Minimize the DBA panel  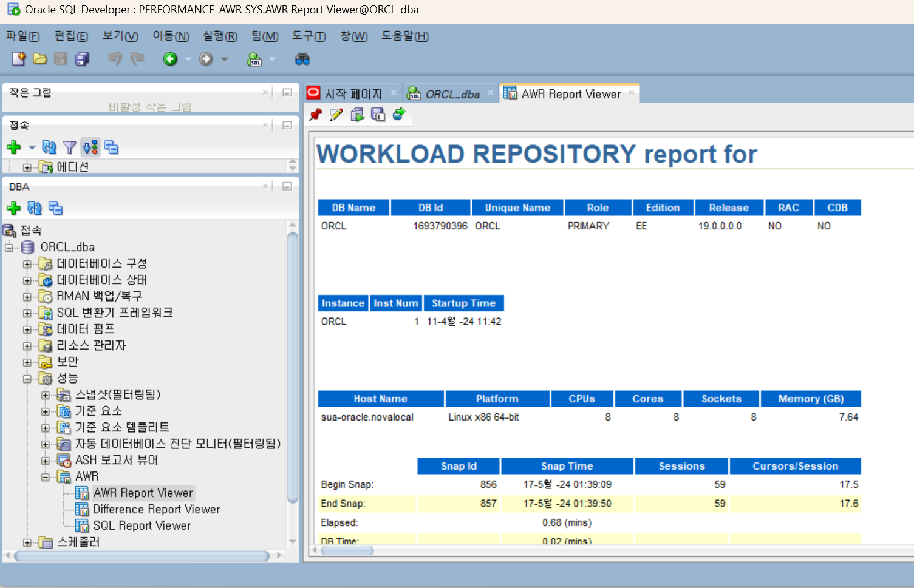pos(287,186)
